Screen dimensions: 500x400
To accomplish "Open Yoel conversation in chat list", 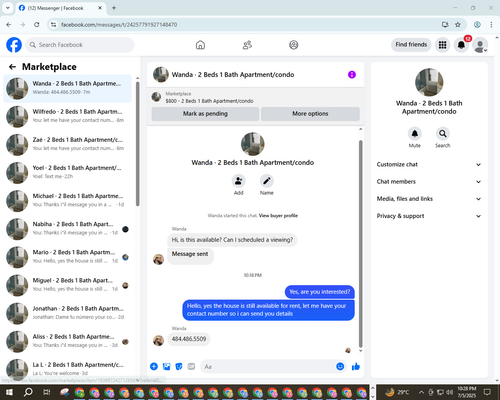I will coord(67,173).
